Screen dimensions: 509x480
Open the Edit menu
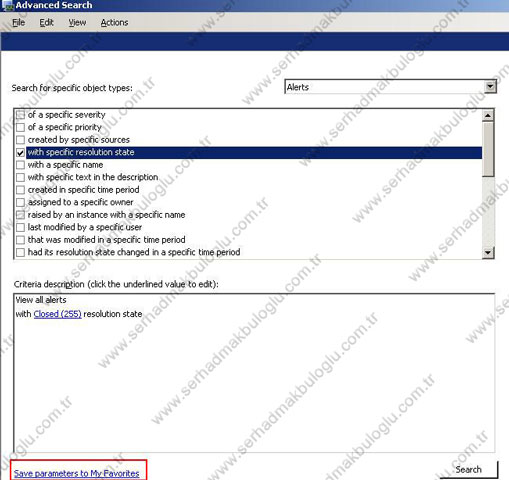46,23
